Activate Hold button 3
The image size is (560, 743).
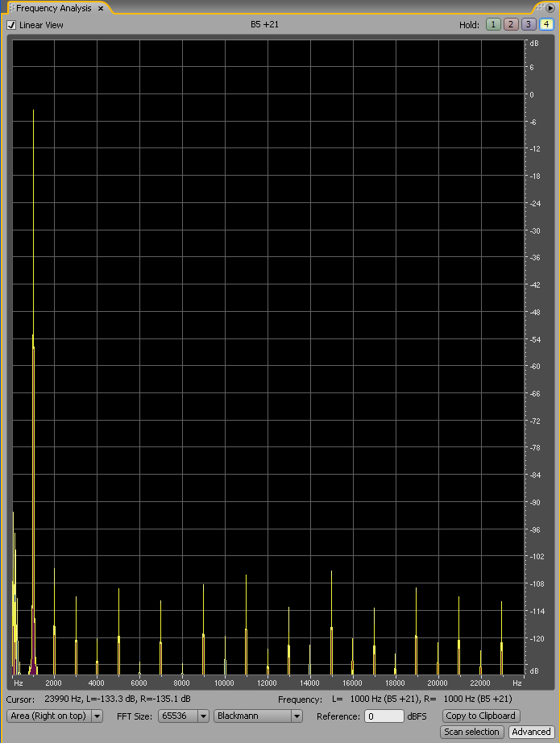point(529,24)
